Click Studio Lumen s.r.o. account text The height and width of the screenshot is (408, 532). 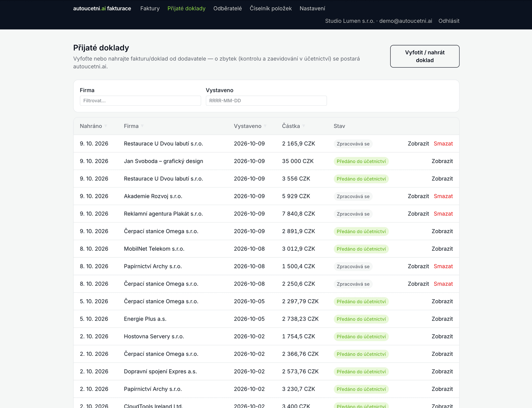pos(350,21)
